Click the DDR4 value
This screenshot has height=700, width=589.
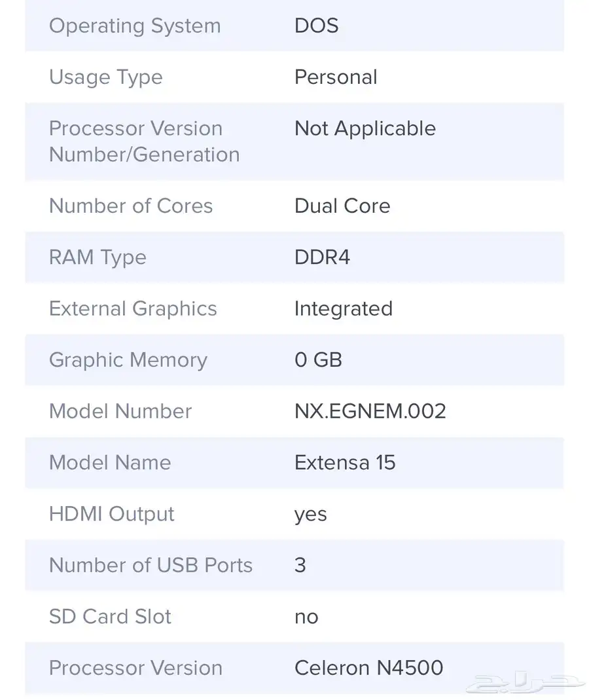322,257
